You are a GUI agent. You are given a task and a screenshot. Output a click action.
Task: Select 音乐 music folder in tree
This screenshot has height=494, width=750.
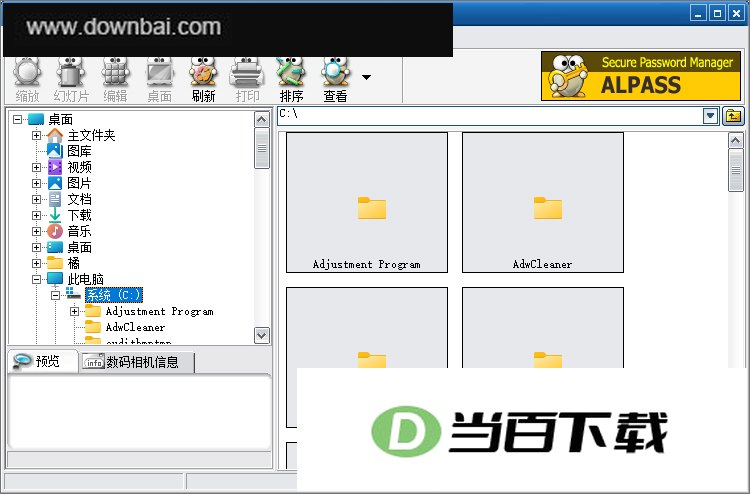click(79, 231)
